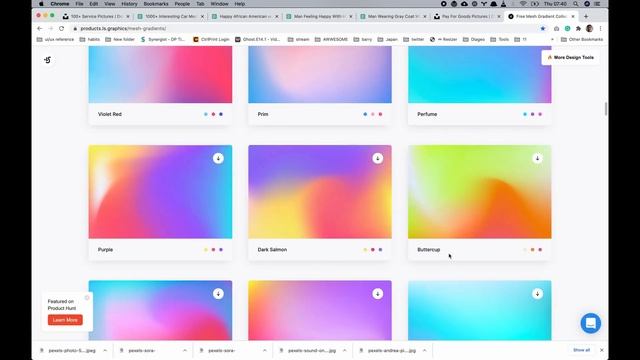Click the Prim gradient name label
This screenshot has height=360, width=640.
pos(263,114)
